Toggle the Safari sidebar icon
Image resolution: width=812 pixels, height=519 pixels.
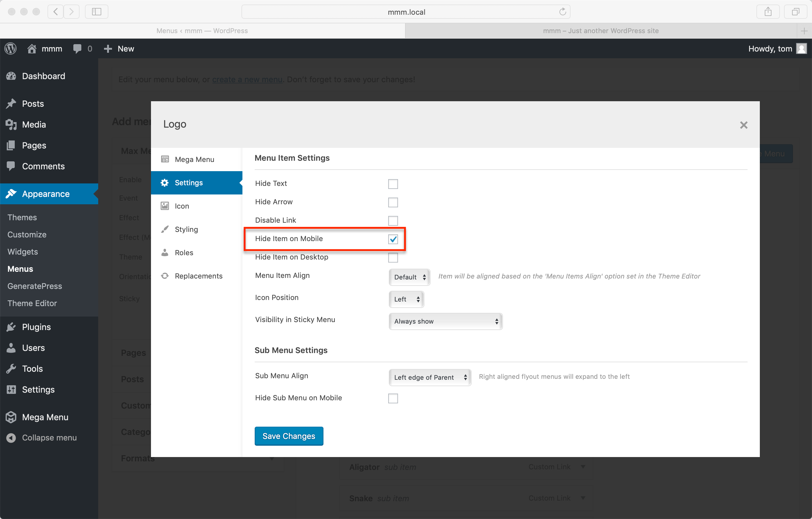(x=96, y=12)
